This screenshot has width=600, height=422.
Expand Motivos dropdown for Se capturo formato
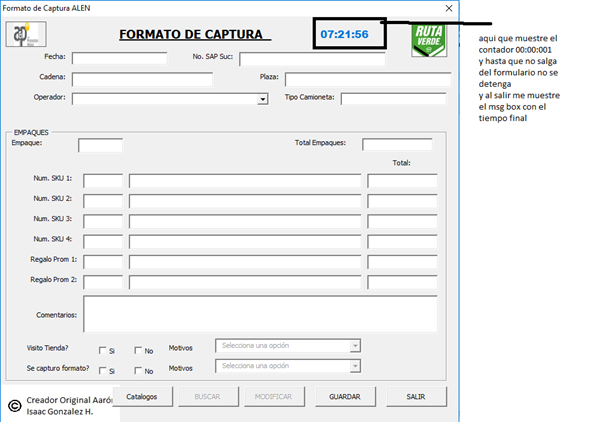pos(355,366)
